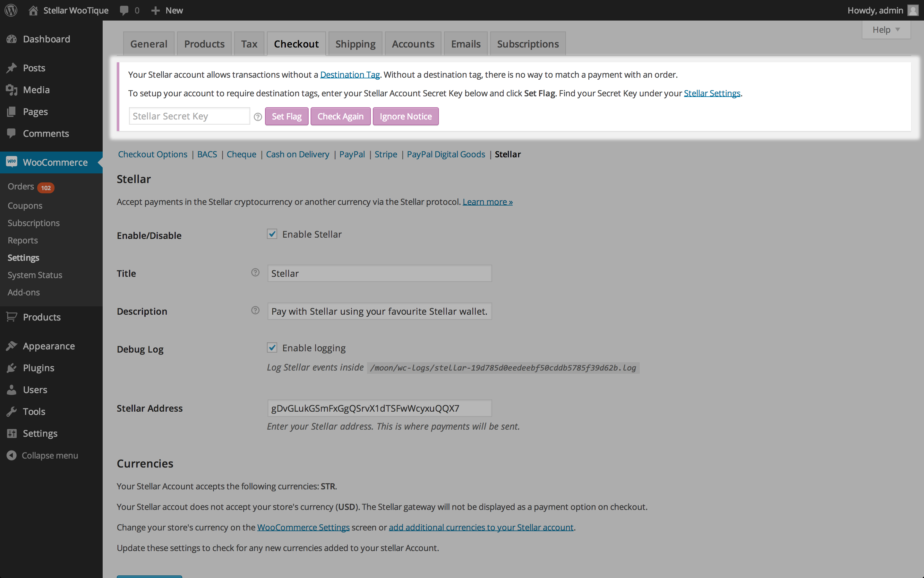Open the Learn more » link
This screenshot has width=924, height=578.
point(488,202)
